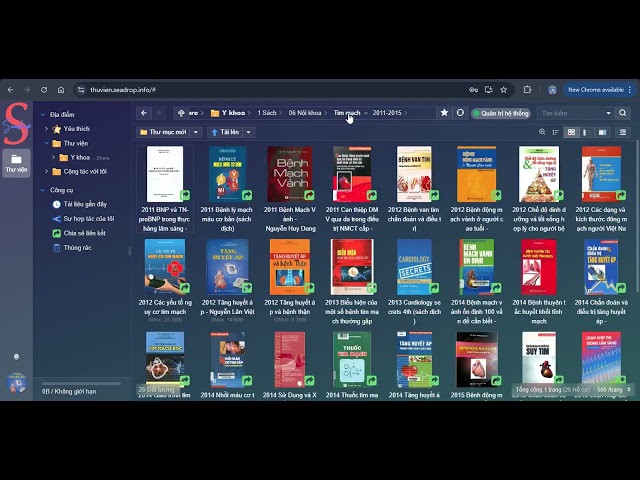Select the file name 2014 Bệnh mạch vành ổn định

point(476,312)
